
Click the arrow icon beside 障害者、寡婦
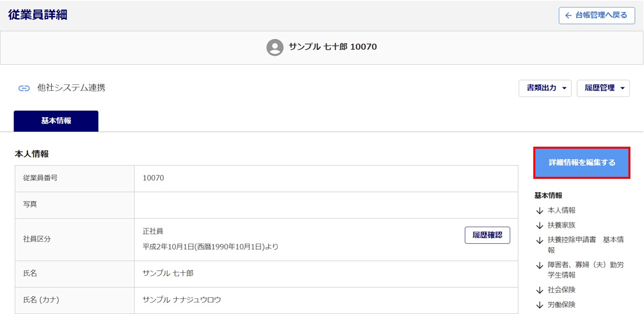(x=540, y=265)
